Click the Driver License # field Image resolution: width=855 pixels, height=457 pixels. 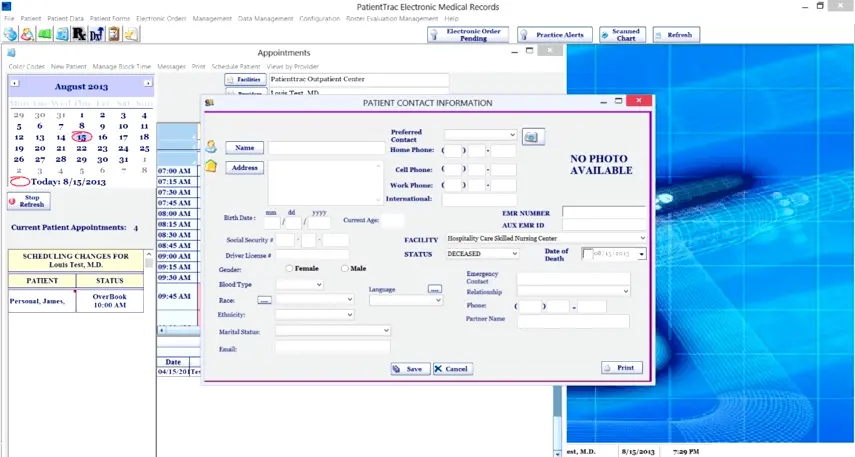click(x=312, y=255)
